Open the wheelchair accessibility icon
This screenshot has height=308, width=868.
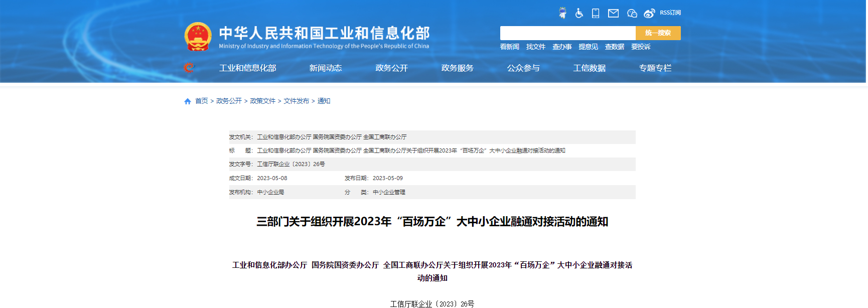coord(579,13)
